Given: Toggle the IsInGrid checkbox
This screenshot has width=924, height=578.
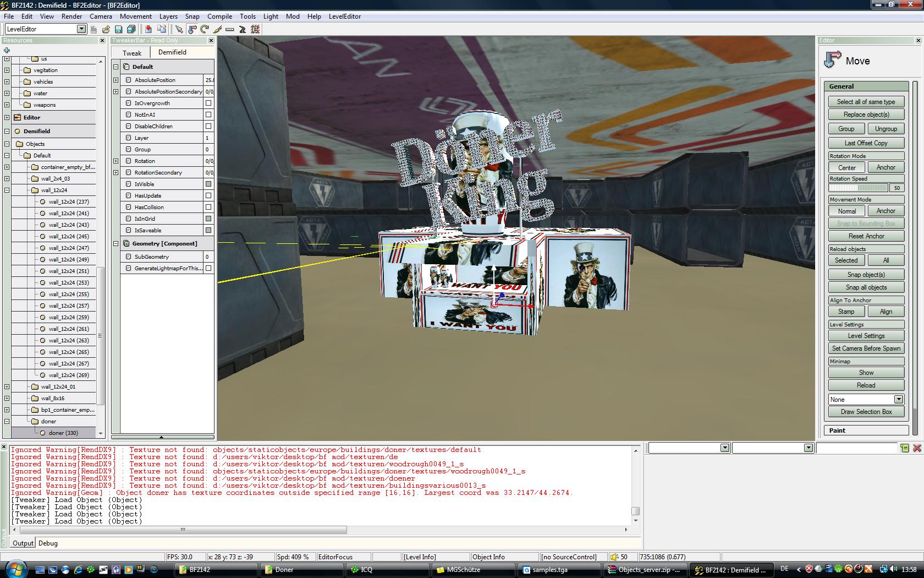Looking at the screenshot, I should tap(208, 219).
